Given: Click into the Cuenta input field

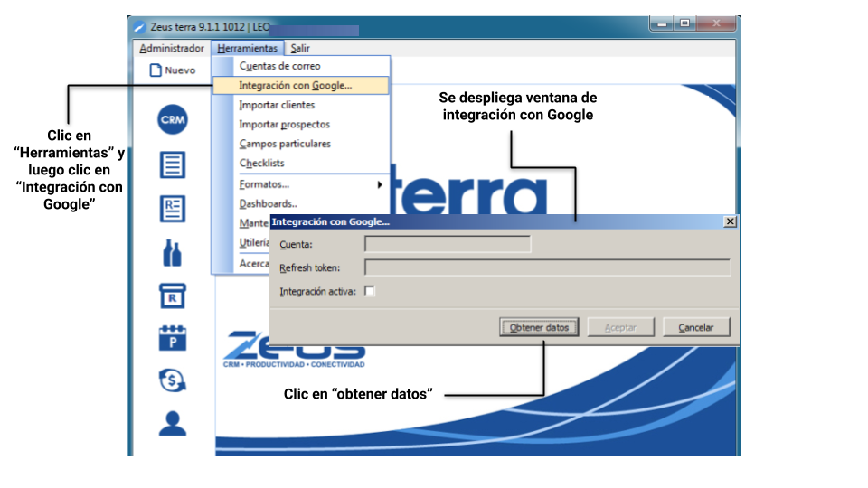Looking at the screenshot, I should click(448, 244).
